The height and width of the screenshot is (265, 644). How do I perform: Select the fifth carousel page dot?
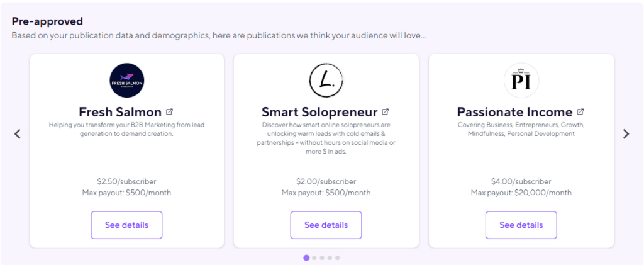click(x=337, y=257)
